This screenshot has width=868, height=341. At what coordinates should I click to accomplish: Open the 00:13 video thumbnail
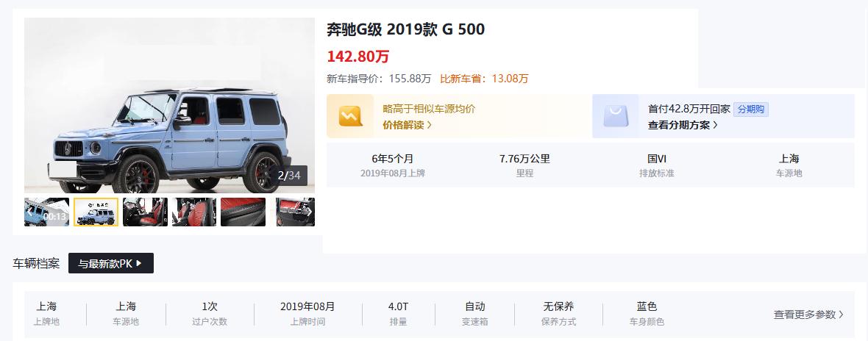pyautogui.click(x=47, y=212)
